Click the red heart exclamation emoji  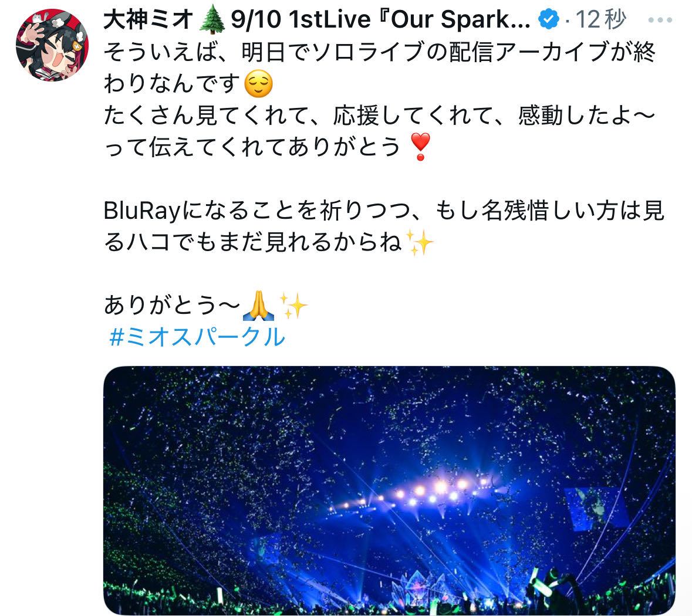point(420,147)
